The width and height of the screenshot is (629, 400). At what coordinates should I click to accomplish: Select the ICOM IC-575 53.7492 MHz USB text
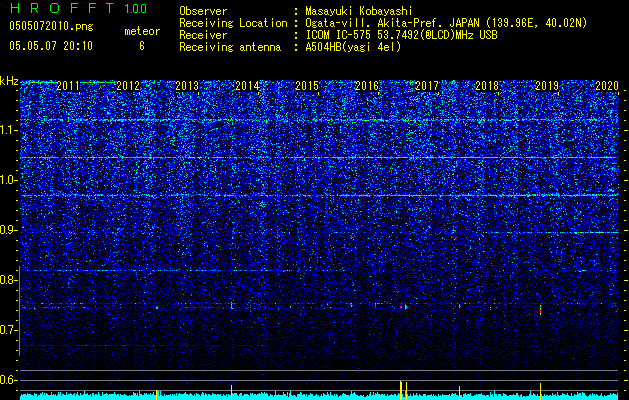(401, 35)
